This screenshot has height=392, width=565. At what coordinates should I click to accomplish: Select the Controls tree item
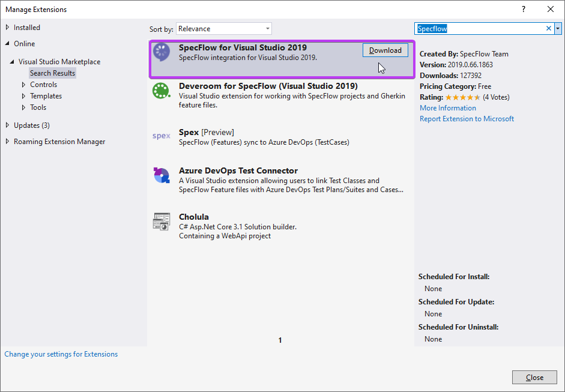coord(44,85)
